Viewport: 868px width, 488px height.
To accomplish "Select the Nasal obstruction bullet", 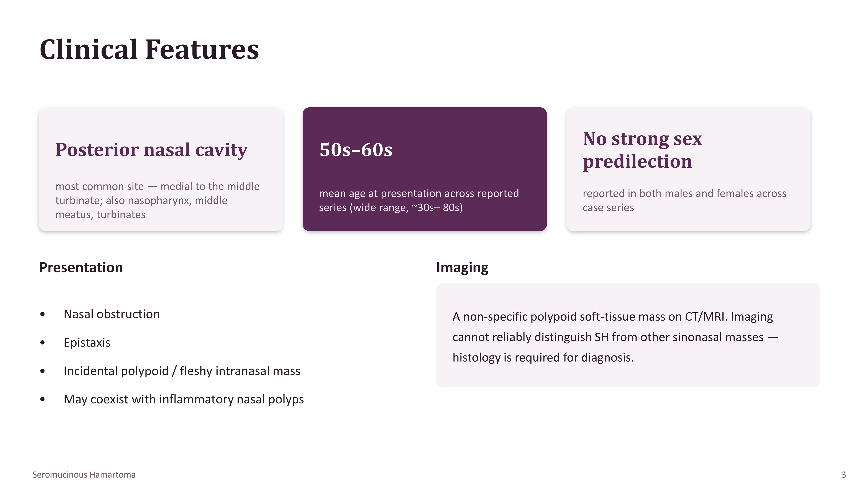I will point(112,314).
